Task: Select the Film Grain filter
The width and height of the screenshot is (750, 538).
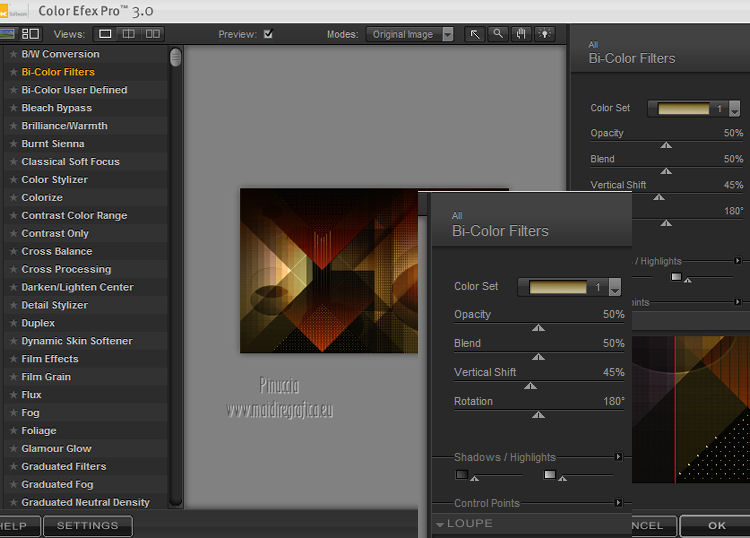Action: (x=46, y=377)
